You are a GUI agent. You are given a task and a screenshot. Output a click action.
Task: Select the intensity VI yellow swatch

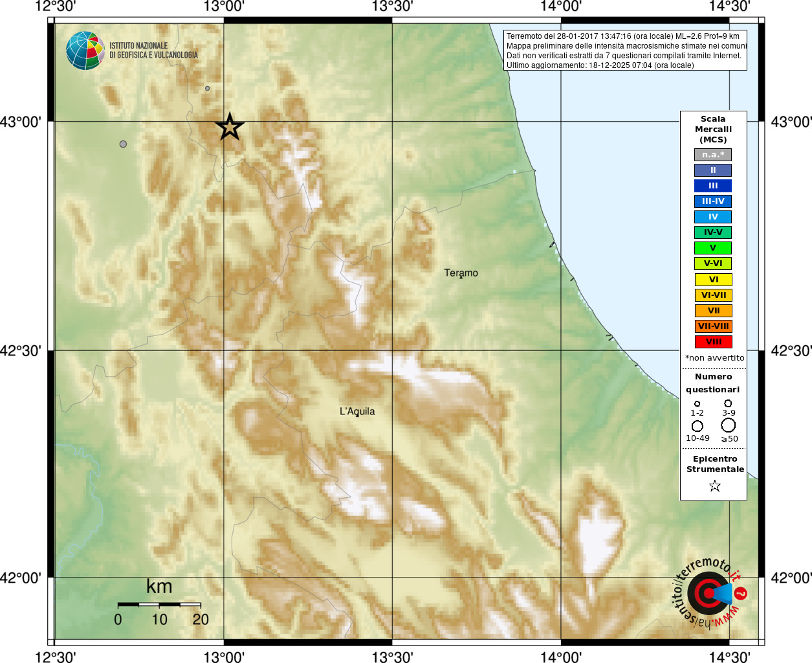coord(713,280)
